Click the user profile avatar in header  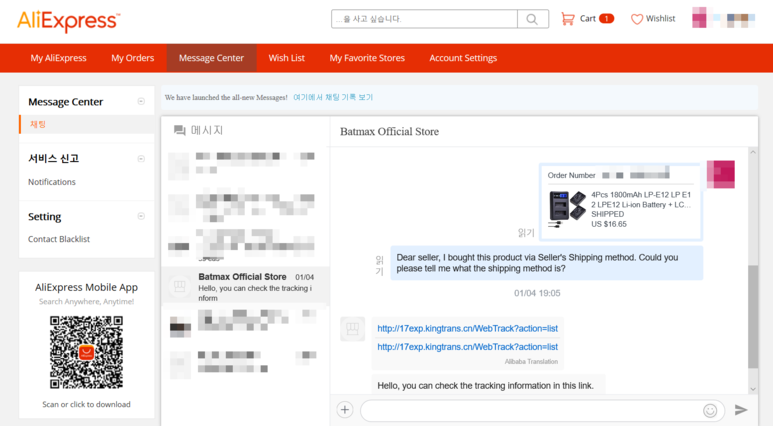coord(699,18)
